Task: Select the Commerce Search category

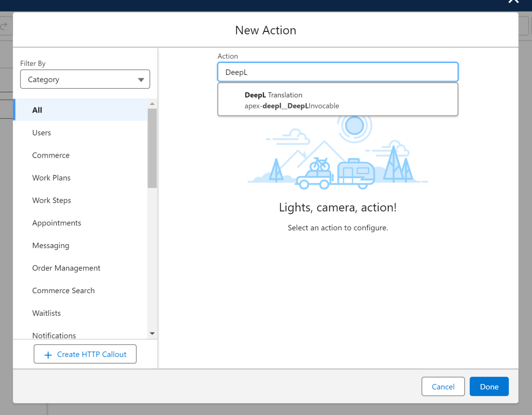Action: point(63,291)
